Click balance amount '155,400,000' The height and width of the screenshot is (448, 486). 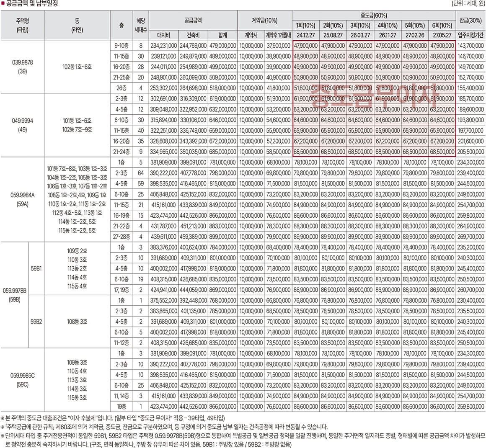470,88
